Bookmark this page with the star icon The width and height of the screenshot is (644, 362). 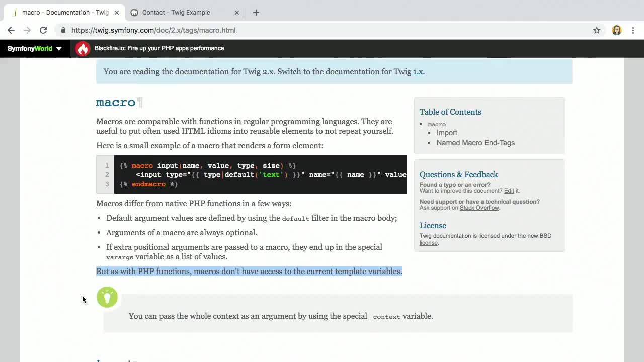click(x=597, y=30)
